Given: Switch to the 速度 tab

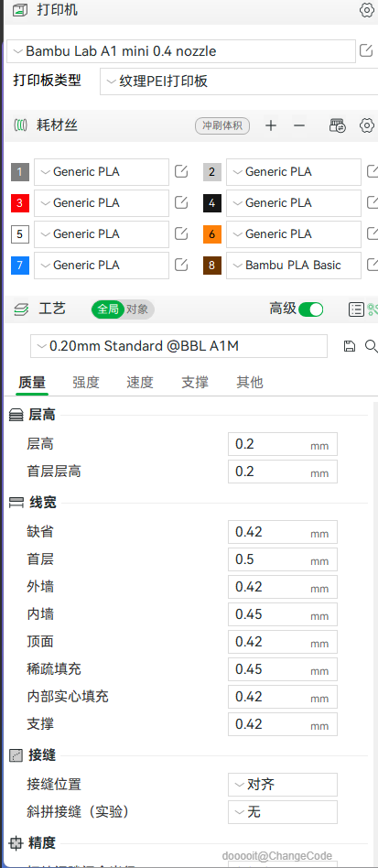Looking at the screenshot, I should tap(140, 383).
